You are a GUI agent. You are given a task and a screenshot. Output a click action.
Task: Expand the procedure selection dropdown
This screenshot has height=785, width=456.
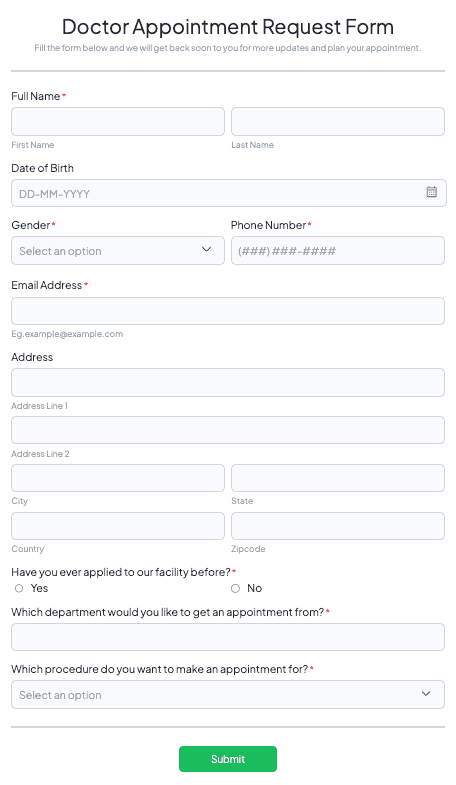coord(228,694)
